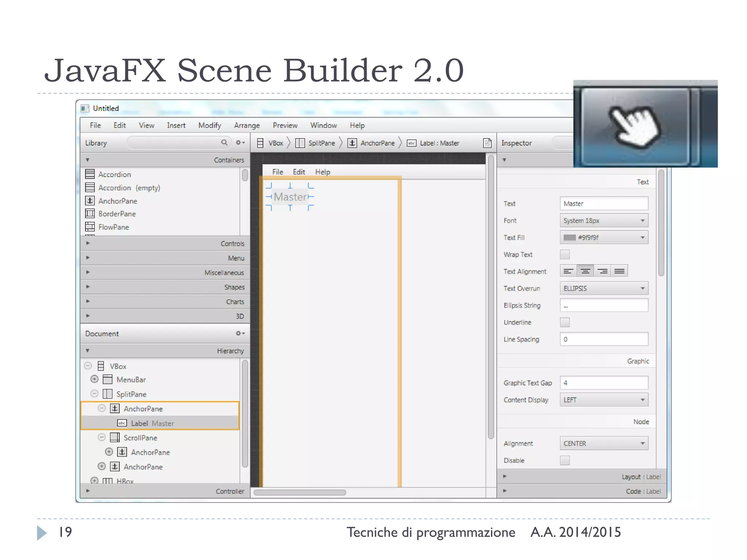Viewport: 747px width, 560px height.
Task: Click the Help menu in design canvas
Action: pos(323,172)
